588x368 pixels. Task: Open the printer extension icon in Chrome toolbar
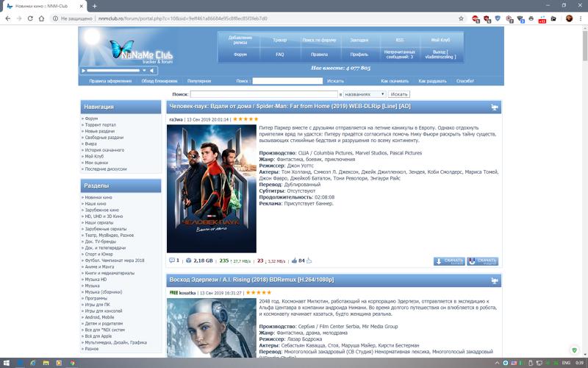(531, 18)
